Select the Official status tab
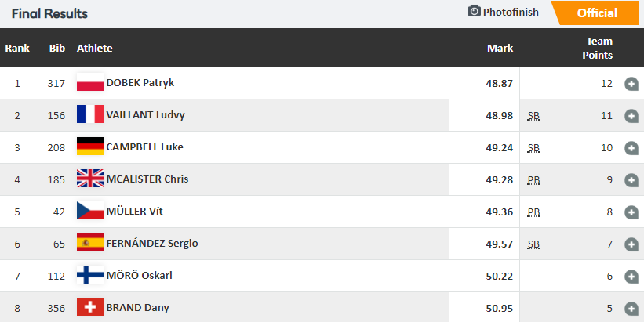Viewport: 644px width, 322px height. [x=596, y=13]
